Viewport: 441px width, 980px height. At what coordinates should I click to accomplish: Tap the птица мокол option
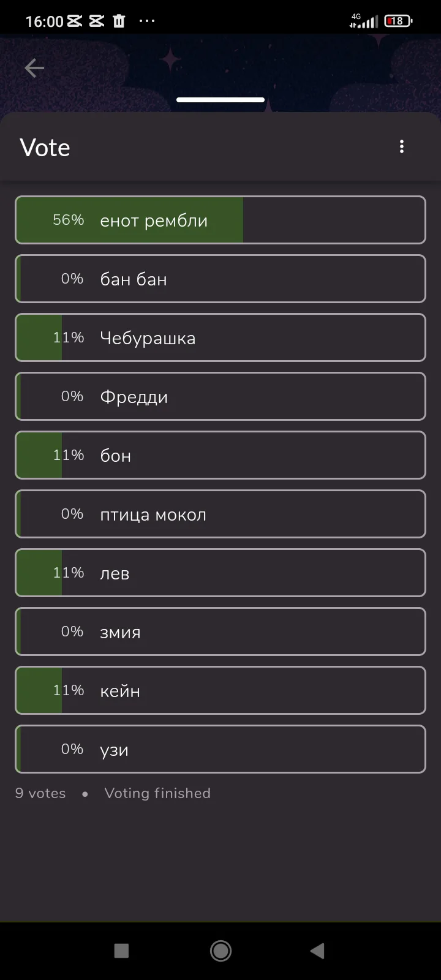(221, 514)
